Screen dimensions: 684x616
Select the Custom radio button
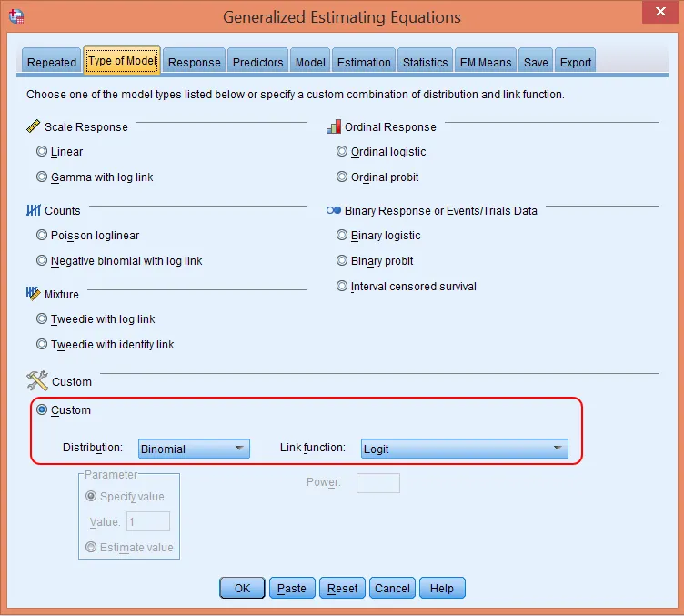[42, 409]
